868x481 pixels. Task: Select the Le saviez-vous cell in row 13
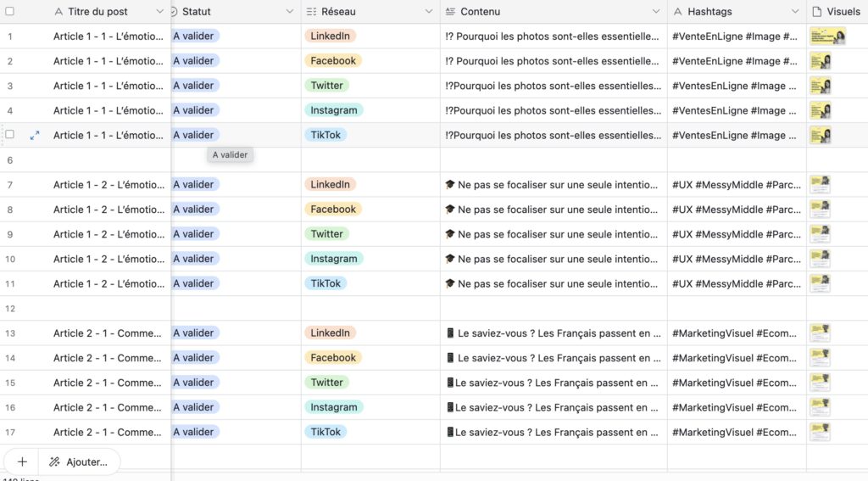(554, 333)
